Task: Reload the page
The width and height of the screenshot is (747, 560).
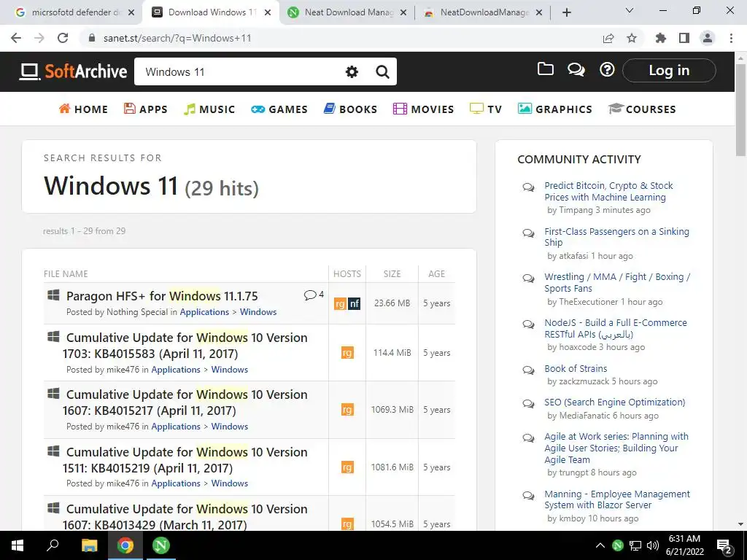Action: (x=63, y=38)
